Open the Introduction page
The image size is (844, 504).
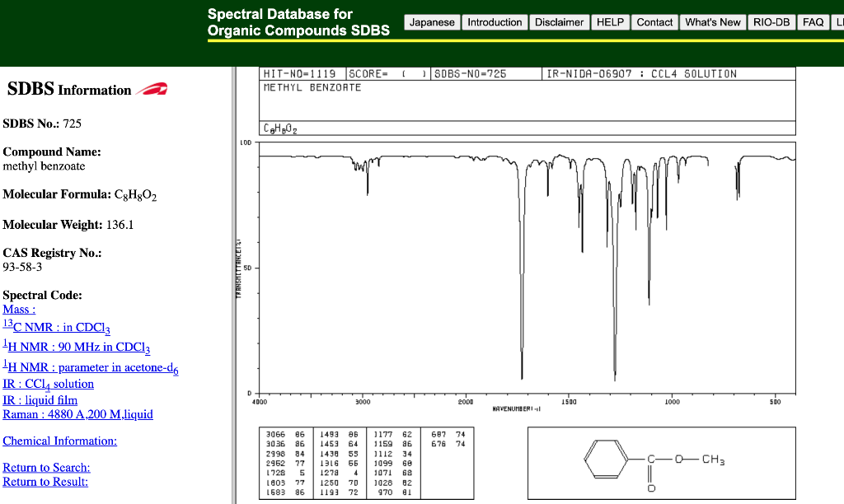[x=495, y=22]
